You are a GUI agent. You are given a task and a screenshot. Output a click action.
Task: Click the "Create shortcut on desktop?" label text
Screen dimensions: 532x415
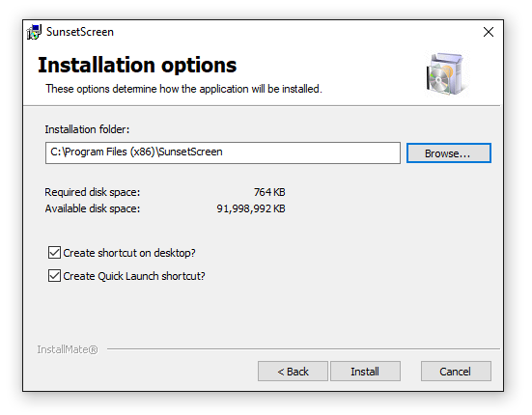point(129,253)
